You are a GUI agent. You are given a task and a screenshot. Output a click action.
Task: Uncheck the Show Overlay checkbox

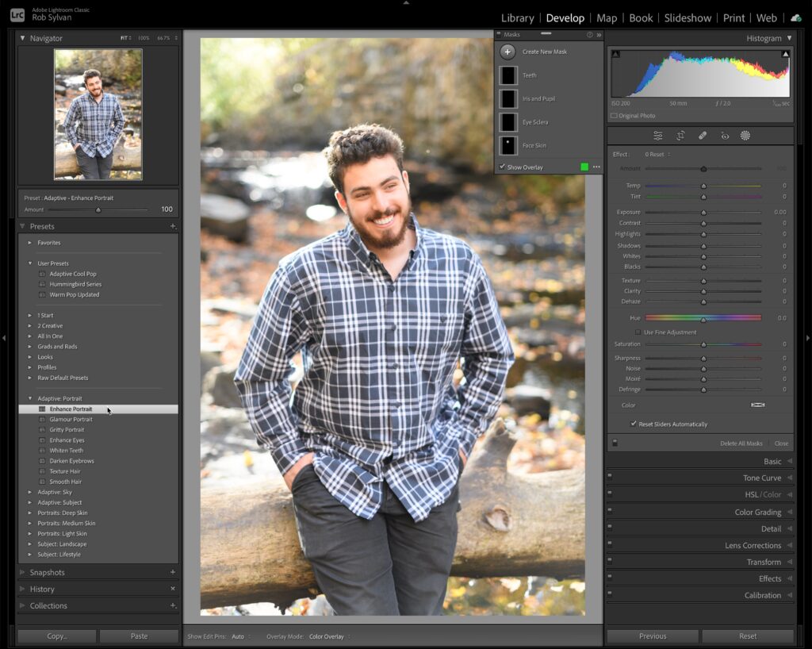(x=503, y=167)
